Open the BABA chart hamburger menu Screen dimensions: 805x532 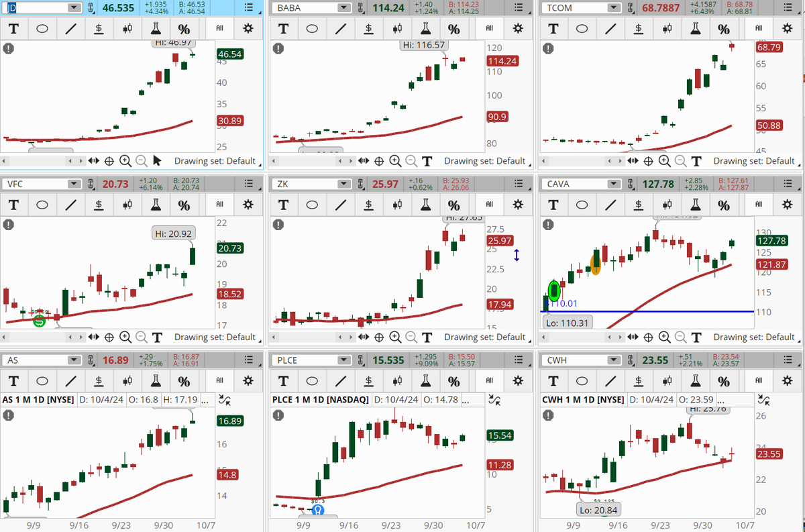[x=518, y=8]
